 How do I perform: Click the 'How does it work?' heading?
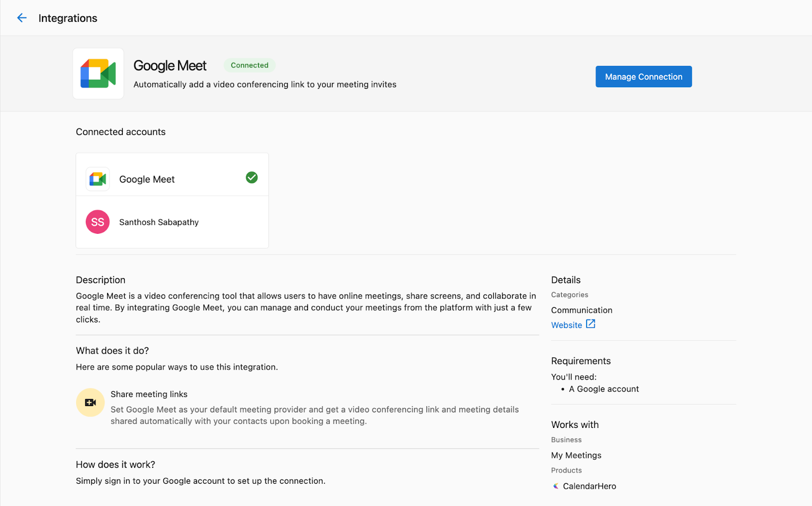(115, 464)
